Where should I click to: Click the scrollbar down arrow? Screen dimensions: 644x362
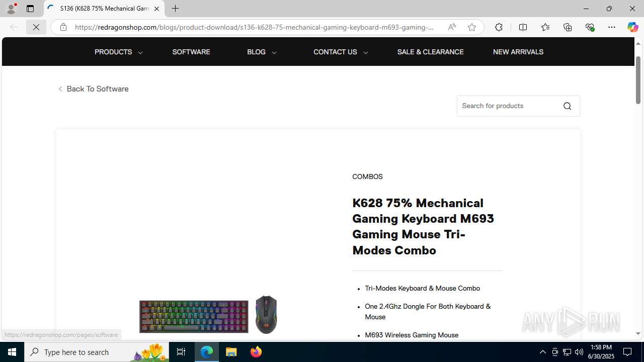[x=638, y=333]
